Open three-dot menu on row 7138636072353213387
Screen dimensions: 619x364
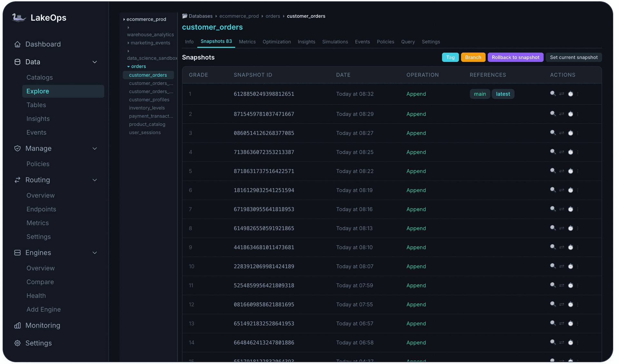[x=578, y=152]
